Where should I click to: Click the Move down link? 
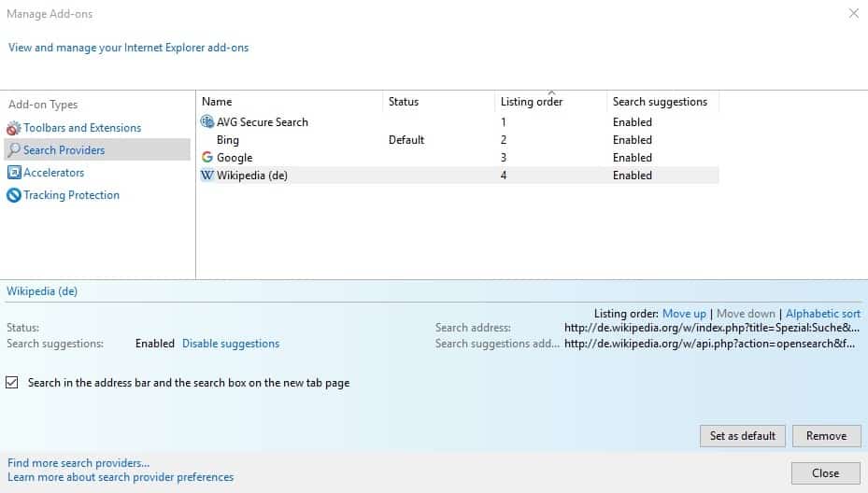(x=746, y=314)
